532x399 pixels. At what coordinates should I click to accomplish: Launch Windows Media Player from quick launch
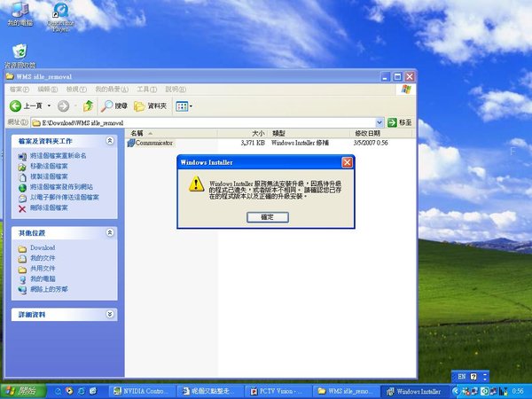[69, 391]
